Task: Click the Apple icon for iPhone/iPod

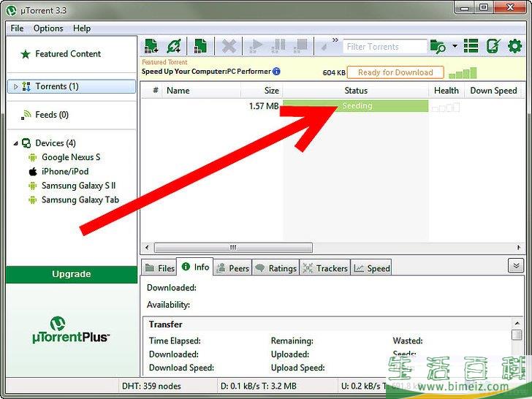Action: point(33,171)
